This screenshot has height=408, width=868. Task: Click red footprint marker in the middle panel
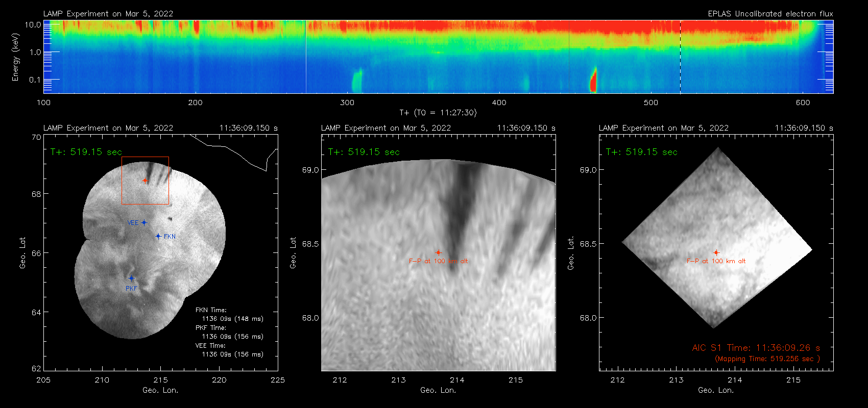(x=438, y=252)
